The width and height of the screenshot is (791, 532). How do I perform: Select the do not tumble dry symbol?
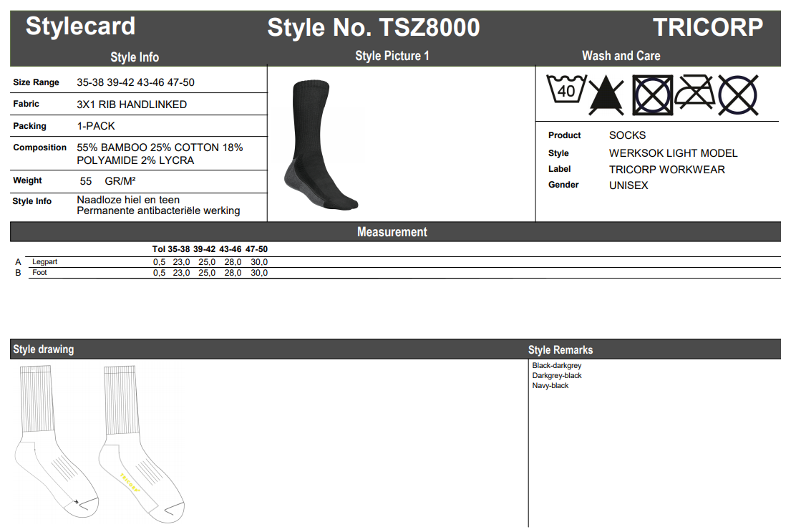651,95
